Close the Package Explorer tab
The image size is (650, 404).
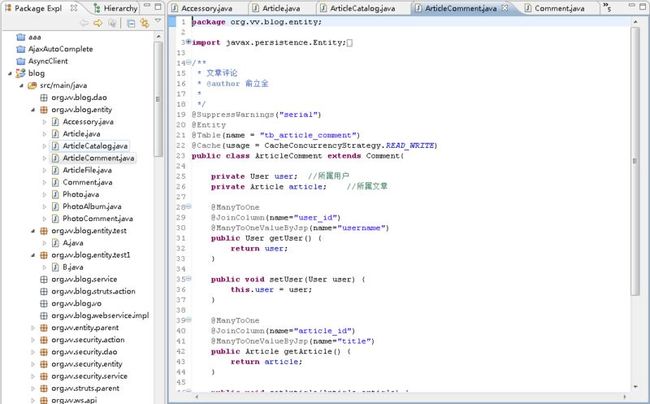[x=74, y=7]
